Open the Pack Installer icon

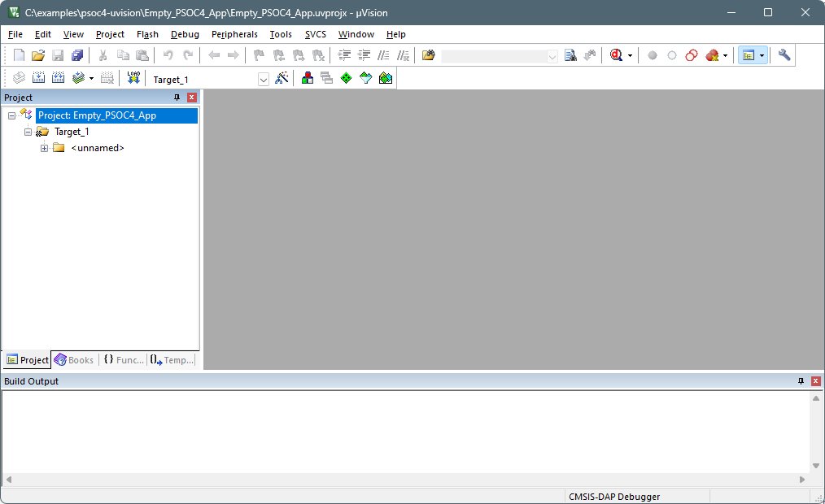coord(386,78)
